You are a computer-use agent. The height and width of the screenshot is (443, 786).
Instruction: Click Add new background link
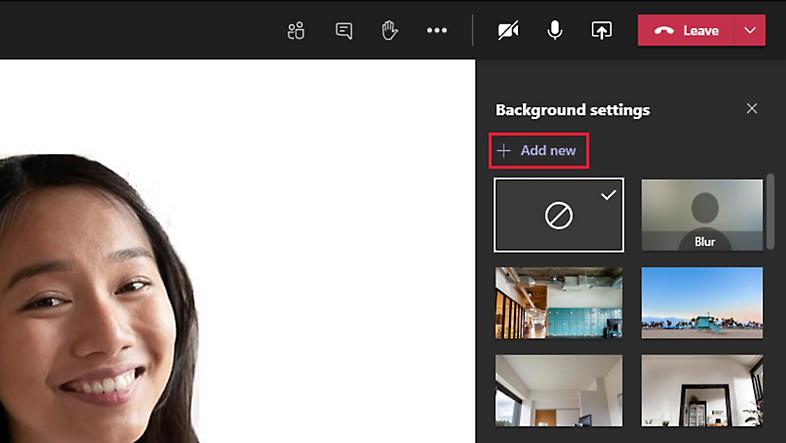click(548, 150)
